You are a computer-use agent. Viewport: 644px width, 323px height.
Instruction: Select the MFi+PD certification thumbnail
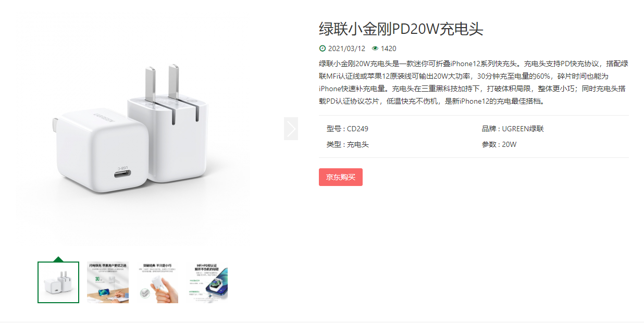(207, 282)
